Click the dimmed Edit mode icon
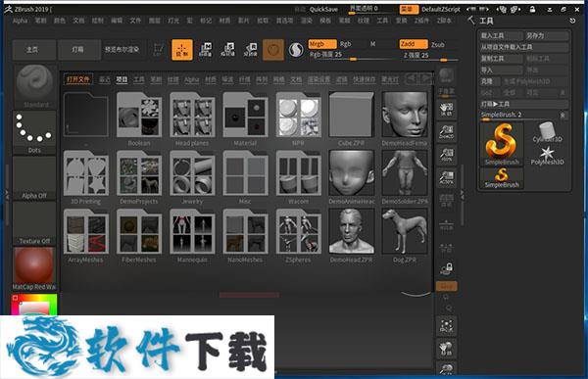 click(x=159, y=50)
